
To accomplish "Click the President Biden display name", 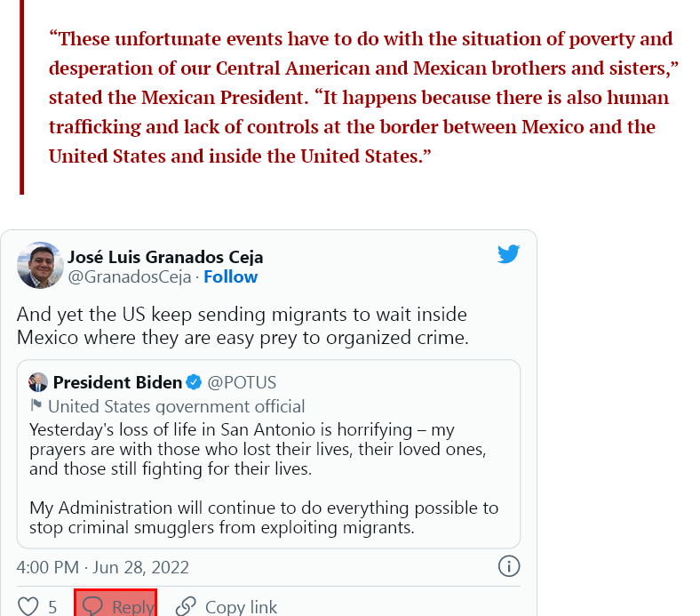I will tap(117, 383).
